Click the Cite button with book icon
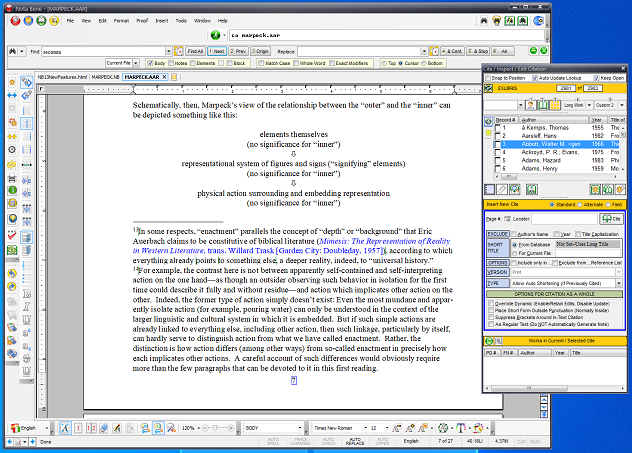The width and height of the screenshot is (632, 453). click(x=613, y=217)
